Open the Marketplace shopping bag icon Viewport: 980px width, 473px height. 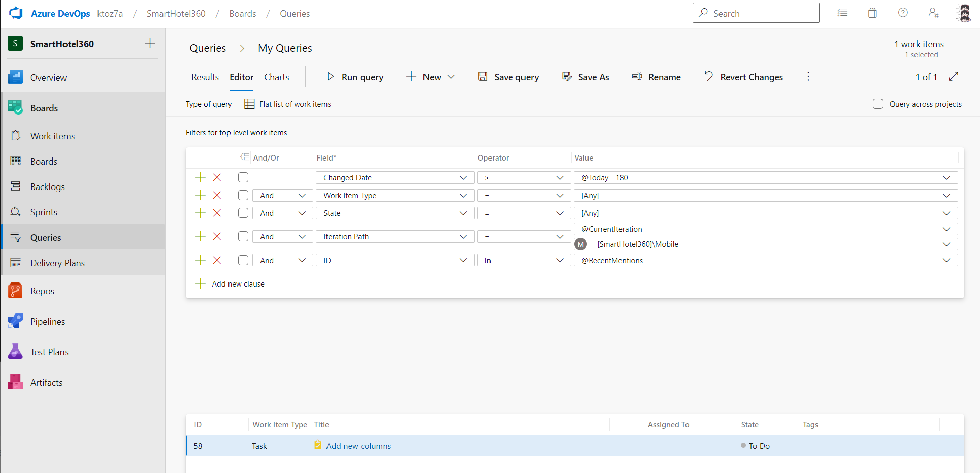[x=872, y=13]
